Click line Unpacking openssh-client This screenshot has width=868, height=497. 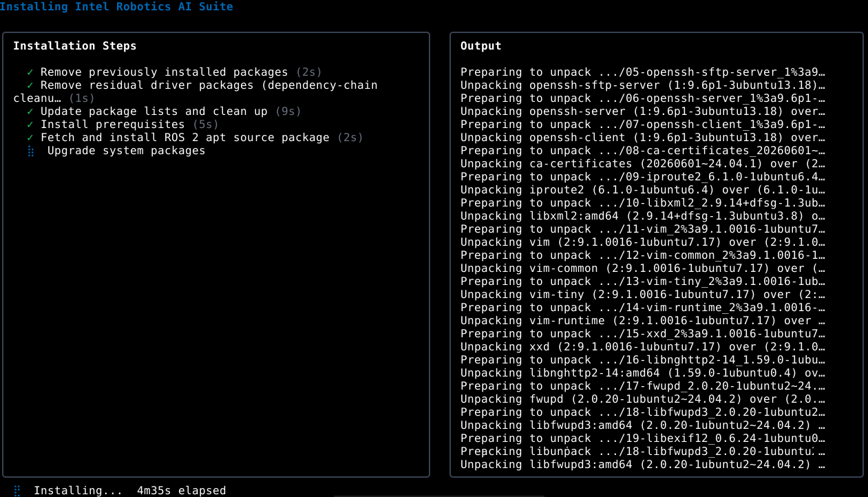tap(643, 138)
